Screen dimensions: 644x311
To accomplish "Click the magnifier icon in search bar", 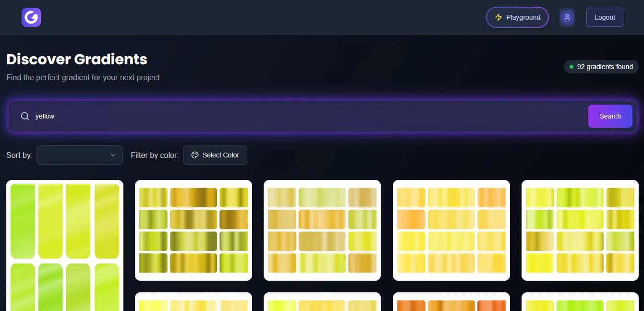I will [25, 116].
